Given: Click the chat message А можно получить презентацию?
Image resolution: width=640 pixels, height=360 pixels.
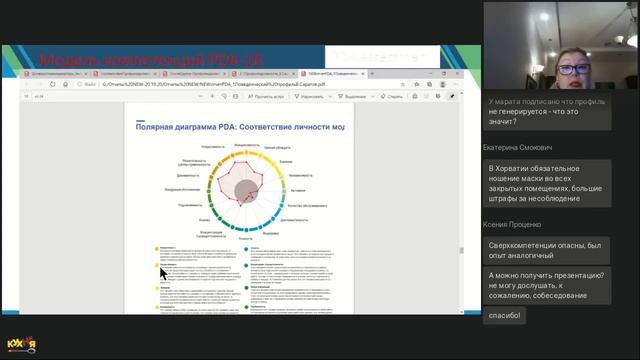Looking at the screenshot, I should tap(547, 285).
